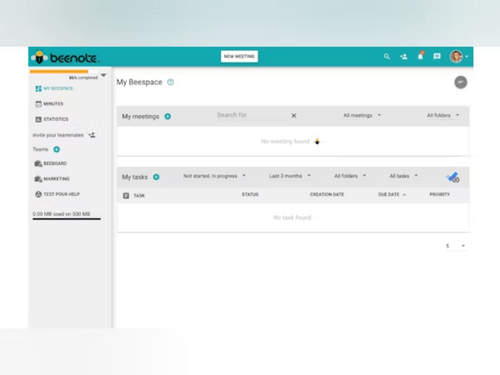Click the DUE DATE sort arrow
This screenshot has height=375, width=500.
point(404,195)
